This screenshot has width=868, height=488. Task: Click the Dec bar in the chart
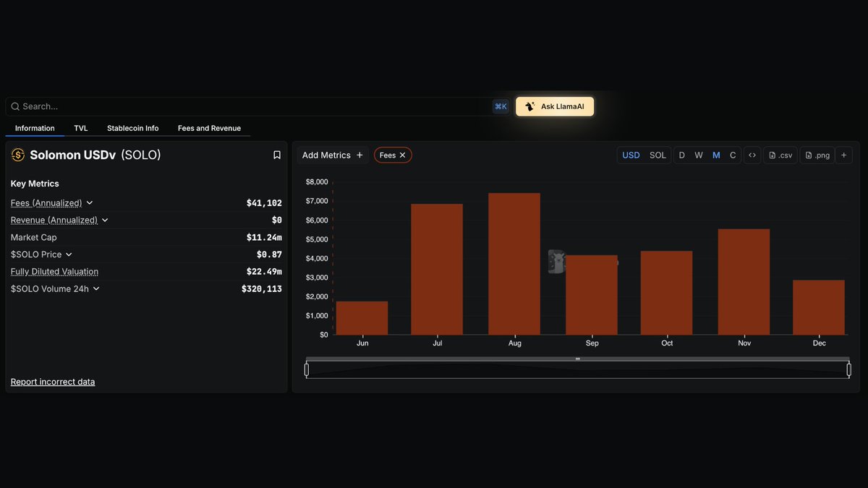click(x=819, y=307)
